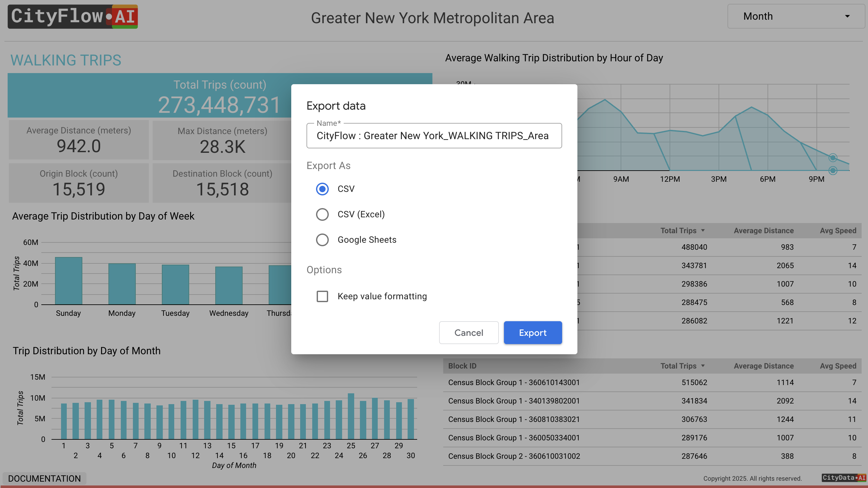Screen dimensions: 868x488
Task: Click the Export button
Action: click(x=532, y=333)
